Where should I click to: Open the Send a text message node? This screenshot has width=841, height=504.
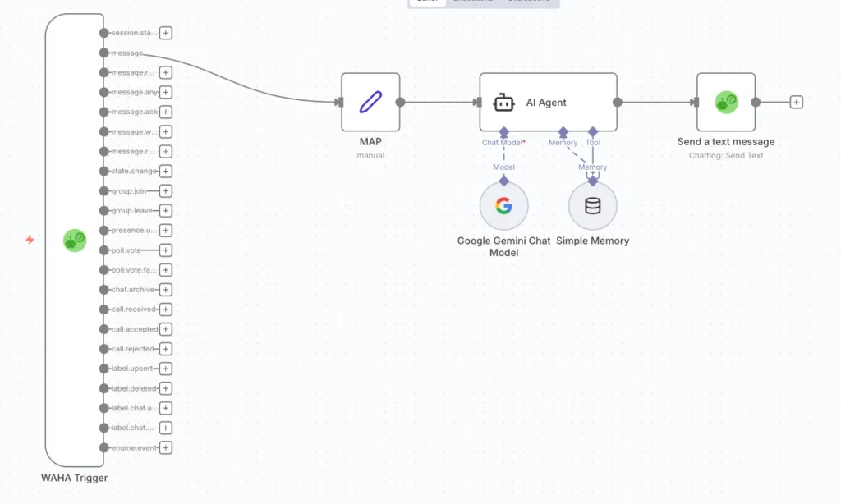point(725,102)
